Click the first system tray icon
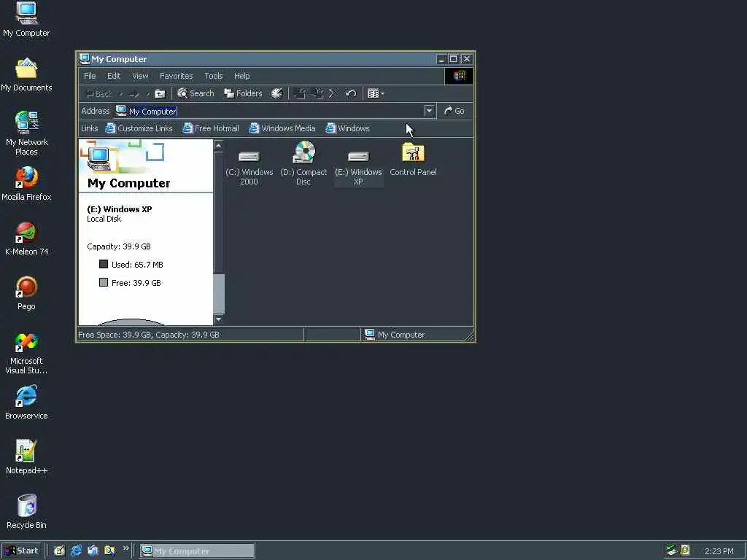 point(672,551)
